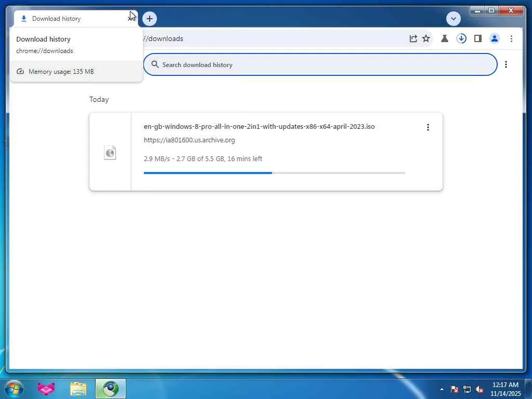This screenshot has width=532, height=399.
Task: Click the share page icon in address bar
Action: (413, 38)
